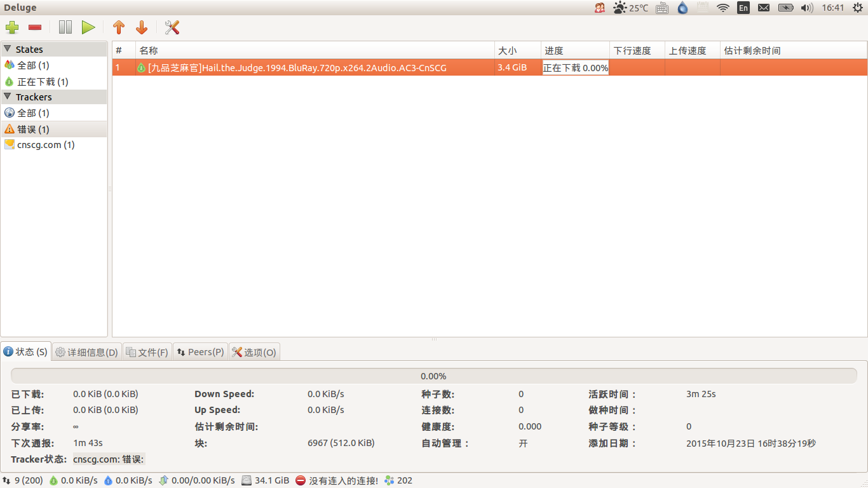
Task: Sort by the 下行速度 column header
Action: (638, 50)
